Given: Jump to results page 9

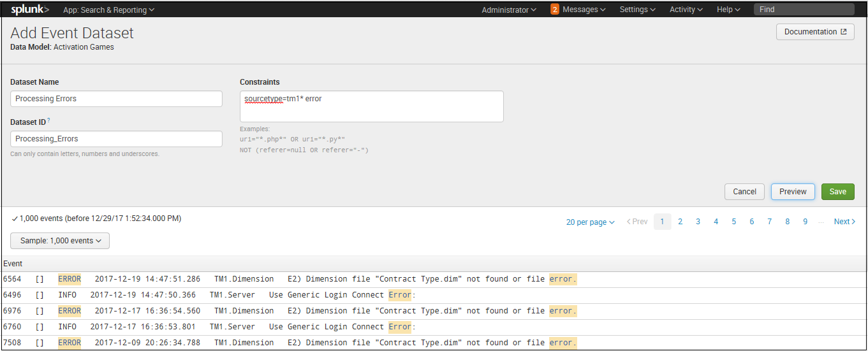Looking at the screenshot, I should click(805, 222).
